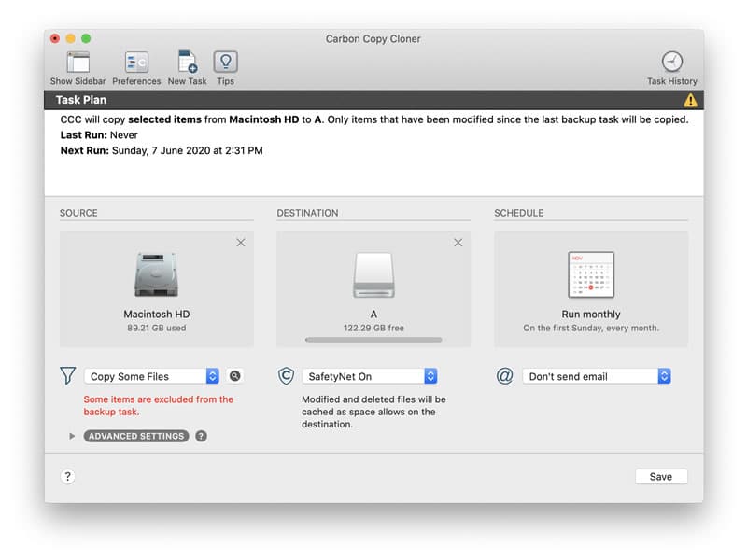Click the yellow warning triangle in Task Plan

(x=690, y=100)
